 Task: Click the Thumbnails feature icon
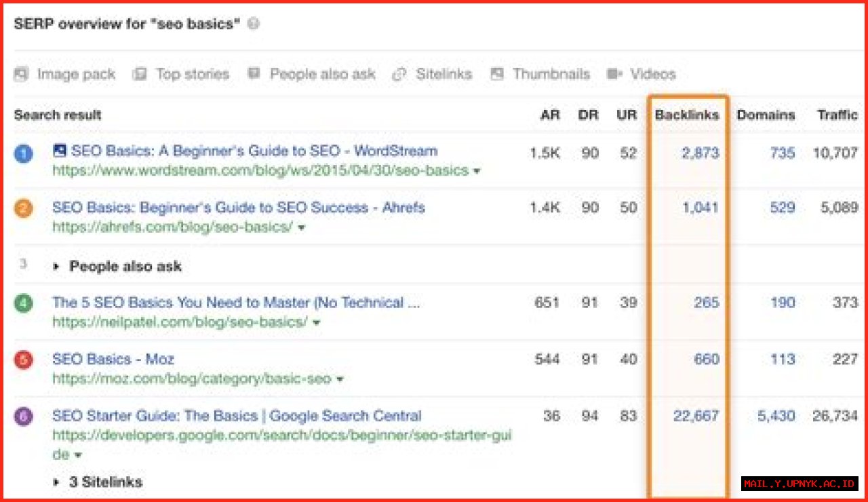pyautogui.click(x=496, y=73)
